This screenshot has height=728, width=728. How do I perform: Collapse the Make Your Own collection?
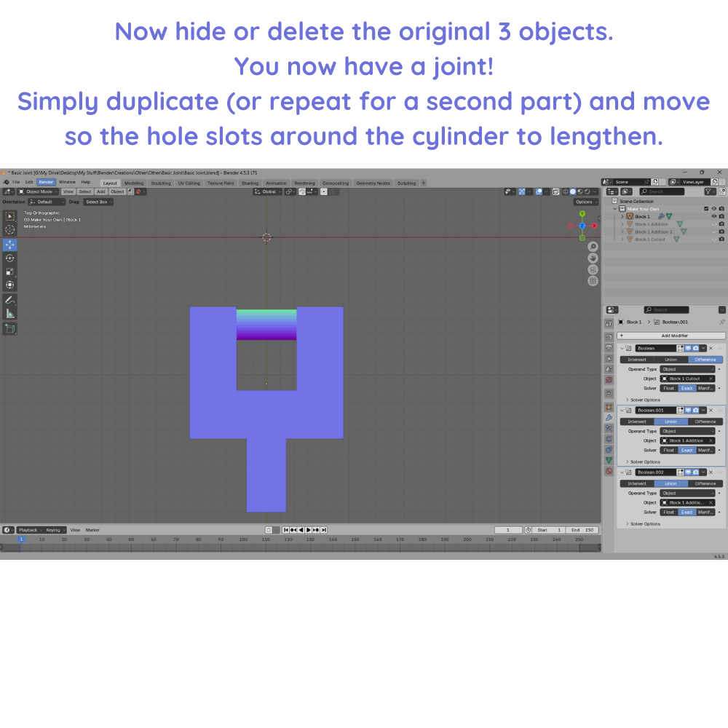coord(615,209)
